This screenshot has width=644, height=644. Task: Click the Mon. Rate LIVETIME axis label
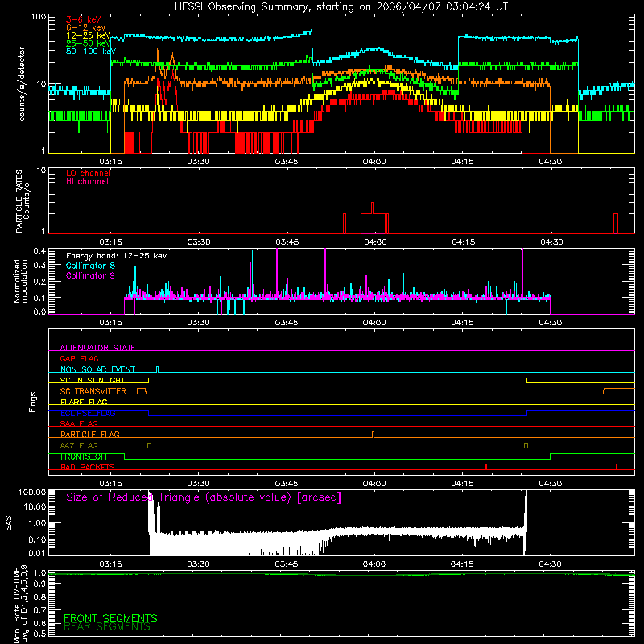(x=20, y=605)
